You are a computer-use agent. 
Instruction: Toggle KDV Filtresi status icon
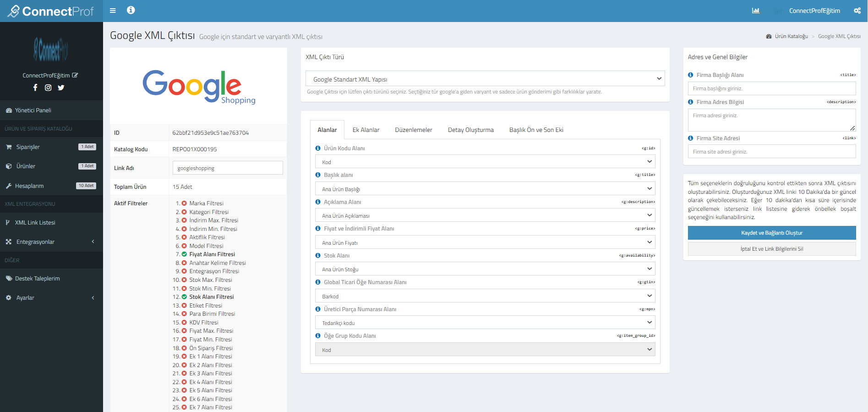pyautogui.click(x=184, y=322)
